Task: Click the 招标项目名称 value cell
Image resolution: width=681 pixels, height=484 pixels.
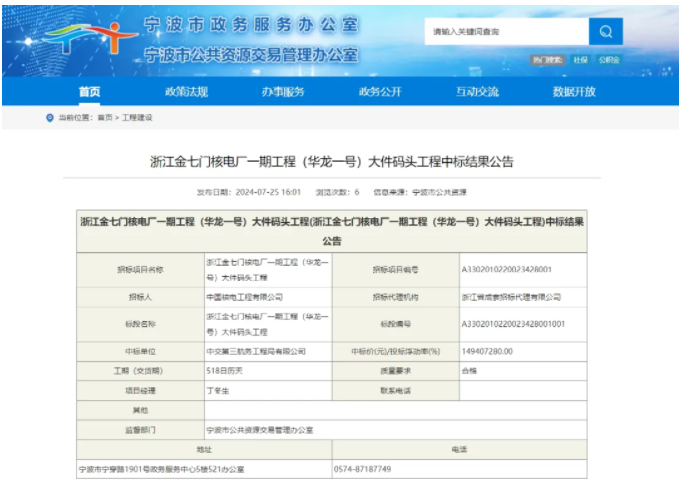Action: (x=268, y=270)
